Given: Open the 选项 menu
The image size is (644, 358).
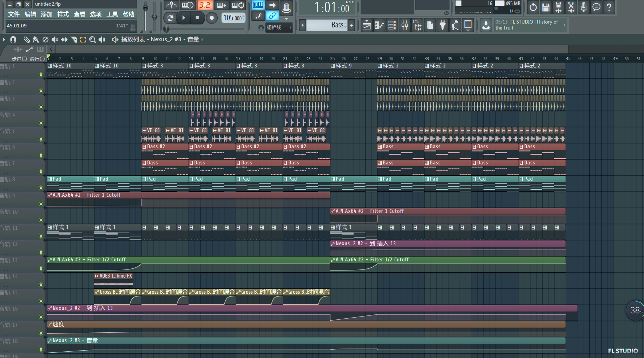Looking at the screenshot, I should [96, 14].
